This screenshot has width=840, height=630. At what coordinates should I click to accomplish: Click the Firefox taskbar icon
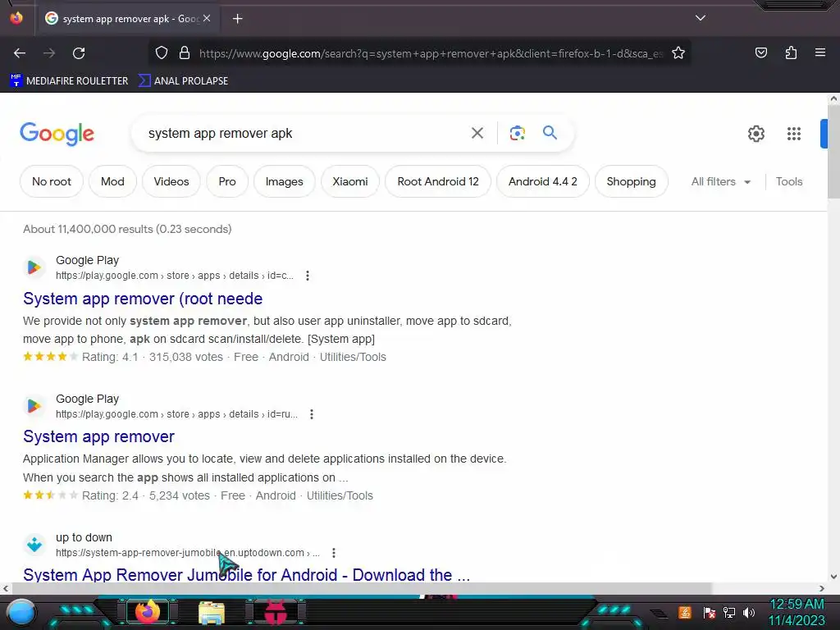[x=148, y=612]
